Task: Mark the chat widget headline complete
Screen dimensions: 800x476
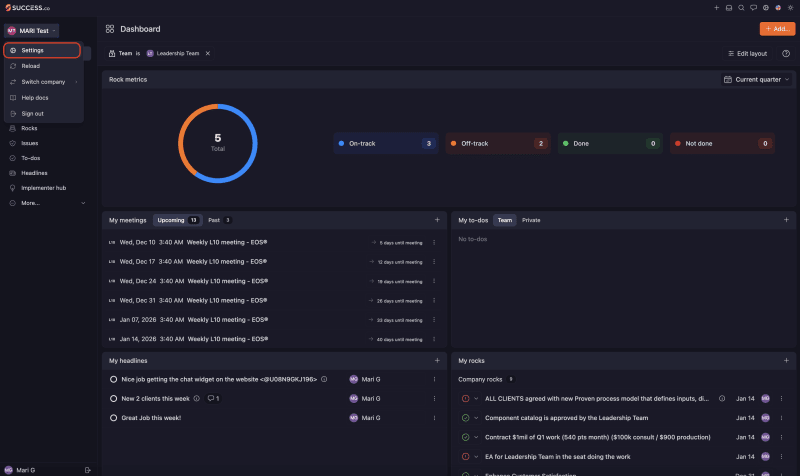Action: [x=113, y=380]
